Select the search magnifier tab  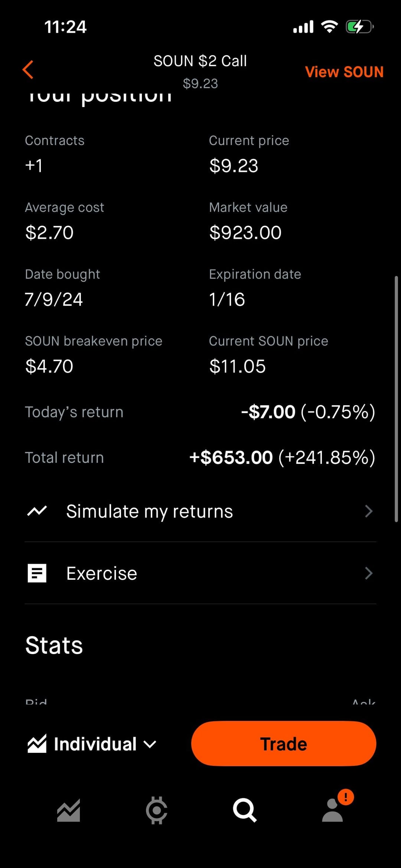(244, 810)
